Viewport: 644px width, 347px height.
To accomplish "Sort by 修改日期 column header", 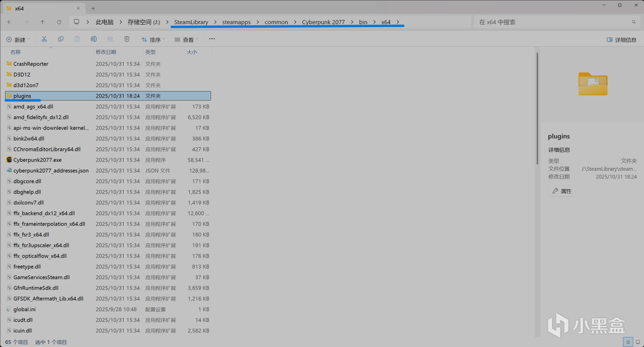I will coord(106,52).
